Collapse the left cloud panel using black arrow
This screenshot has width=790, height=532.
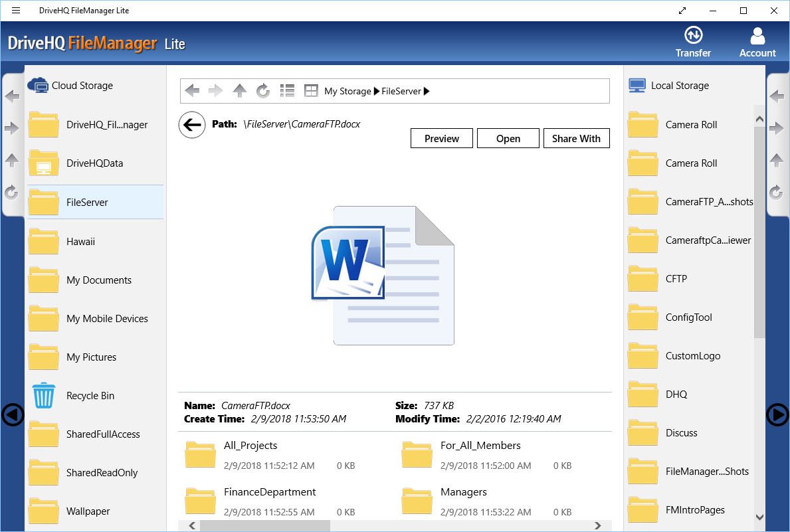tap(13, 415)
